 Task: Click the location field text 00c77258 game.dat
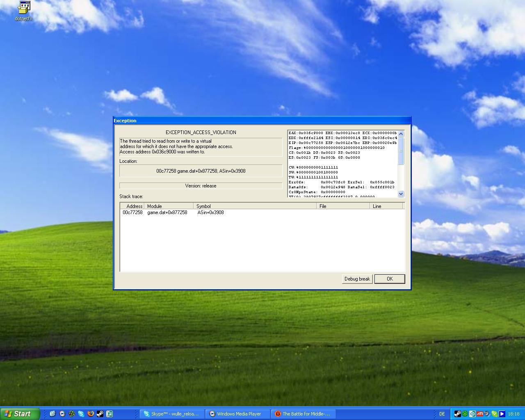pyautogui.click(x=201, y=171)
